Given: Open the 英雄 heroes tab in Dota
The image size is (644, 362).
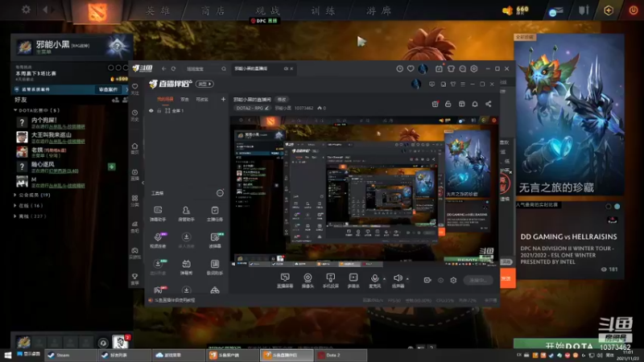Looking at the screenshot, I should 158,10.
